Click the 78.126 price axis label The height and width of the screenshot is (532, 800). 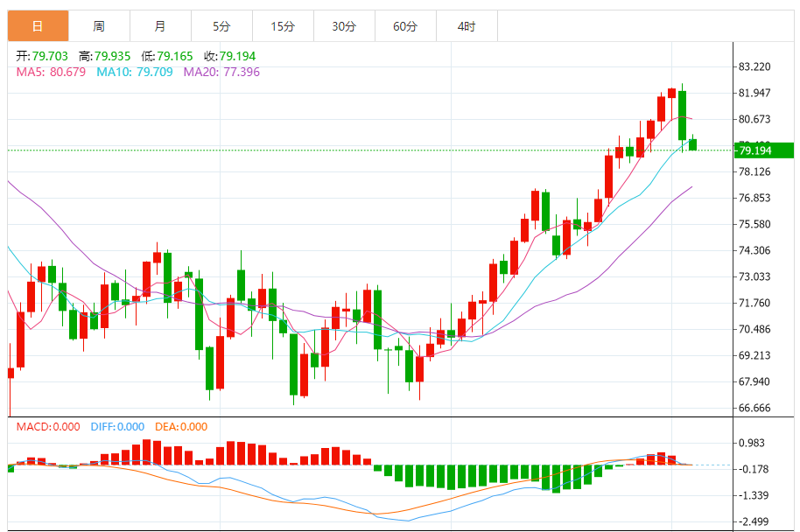coord(754,171)
